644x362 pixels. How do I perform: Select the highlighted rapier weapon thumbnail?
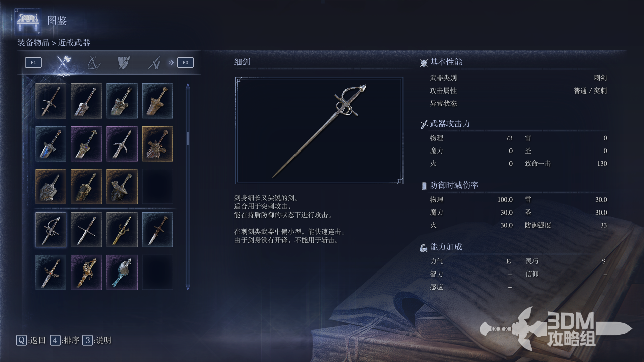pyautogui.click(x=51, y=230)
